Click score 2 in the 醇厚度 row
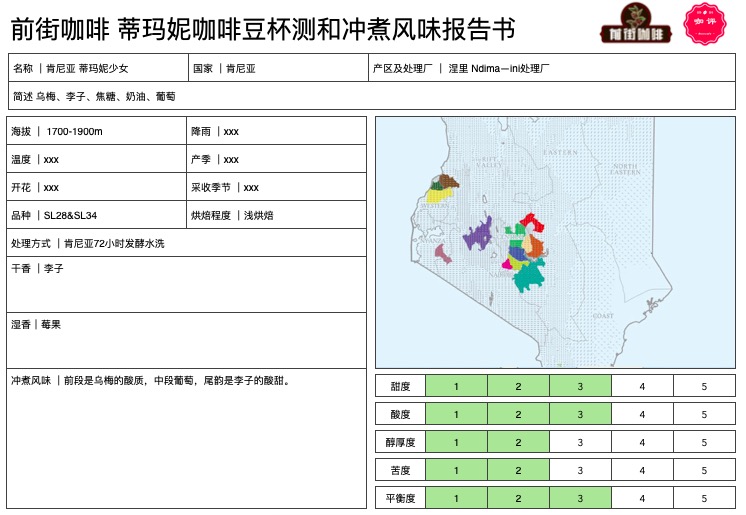This screenshot has height=515, width=746. 519,442
